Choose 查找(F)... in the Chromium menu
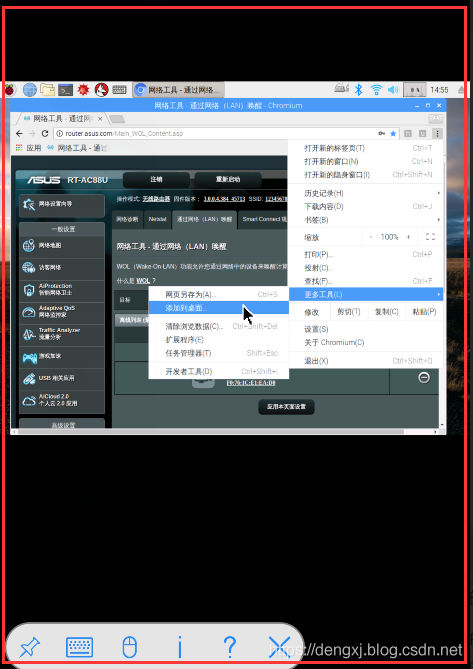Viewport: 473px width, 669px height. (366, 281)
